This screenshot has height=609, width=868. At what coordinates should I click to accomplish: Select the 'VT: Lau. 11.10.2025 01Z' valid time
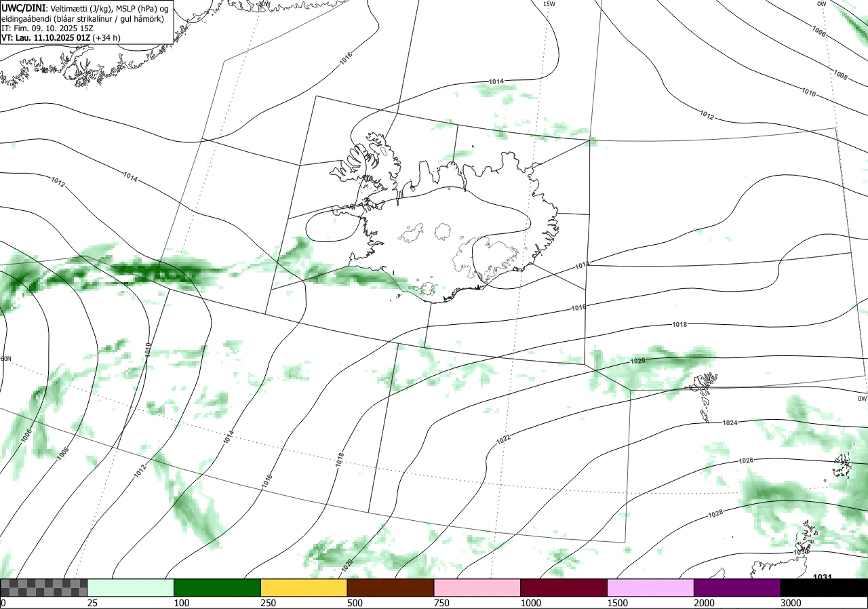[46, 38]
